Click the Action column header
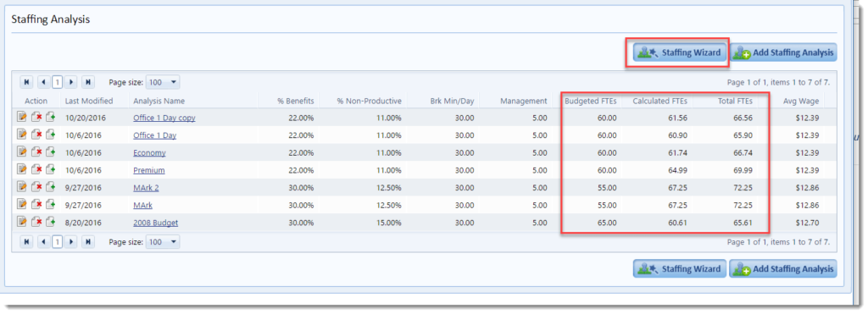 36,101
